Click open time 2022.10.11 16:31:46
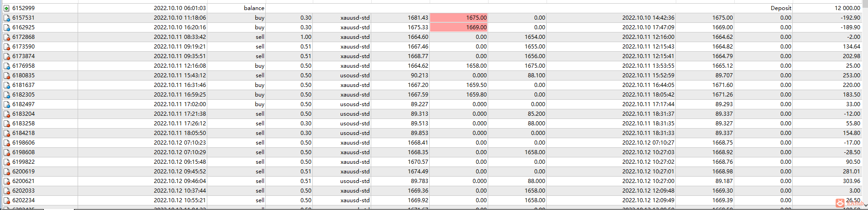Viewport: 868px width, 210px height. [x=179, y=85]
